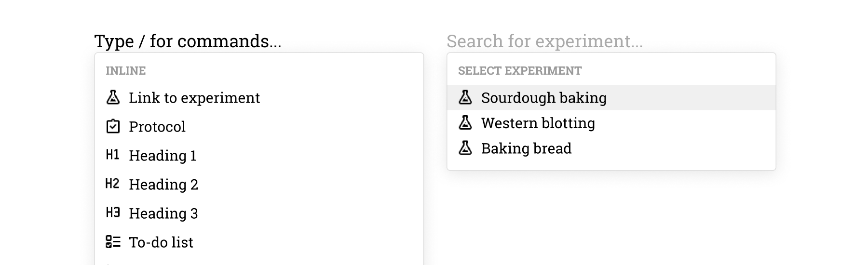The image size is (868, 265).
Task: Pick Heading 3 in the inline menu
Action: tap(163, 213)
